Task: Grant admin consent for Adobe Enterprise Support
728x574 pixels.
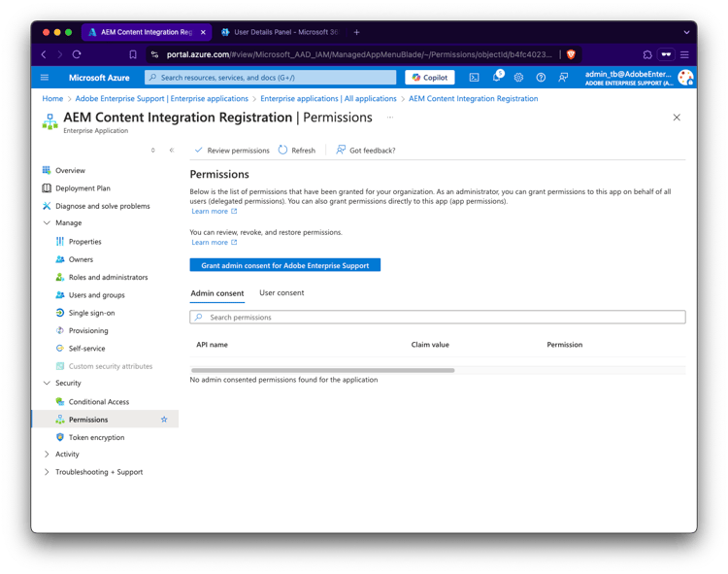Action: click(285, 265)
